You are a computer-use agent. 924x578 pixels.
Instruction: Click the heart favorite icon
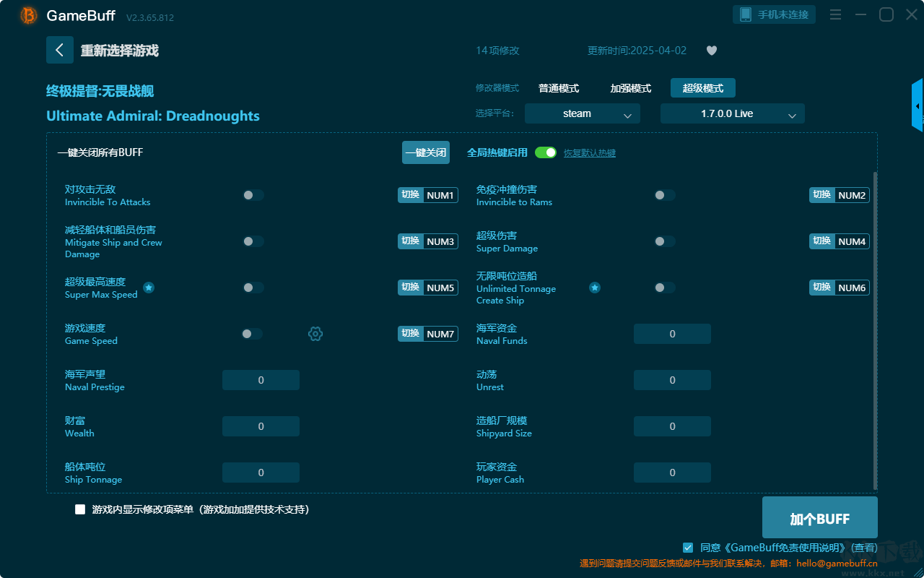pos(712,51)
